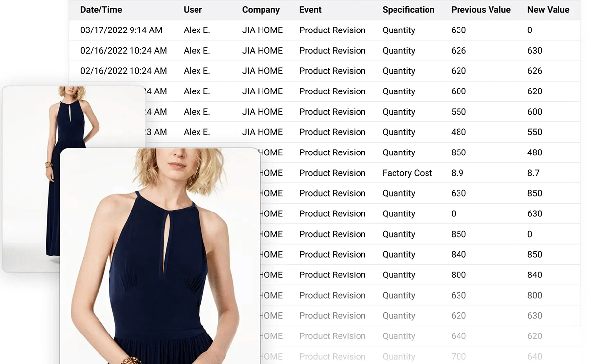Click the Factory Cost specification cell

point(407,173)
